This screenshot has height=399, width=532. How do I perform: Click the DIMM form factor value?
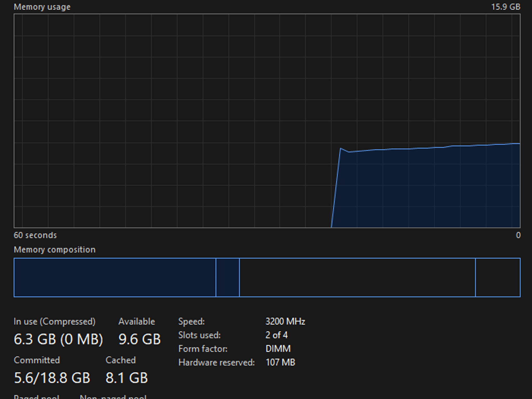coord(278,349)
